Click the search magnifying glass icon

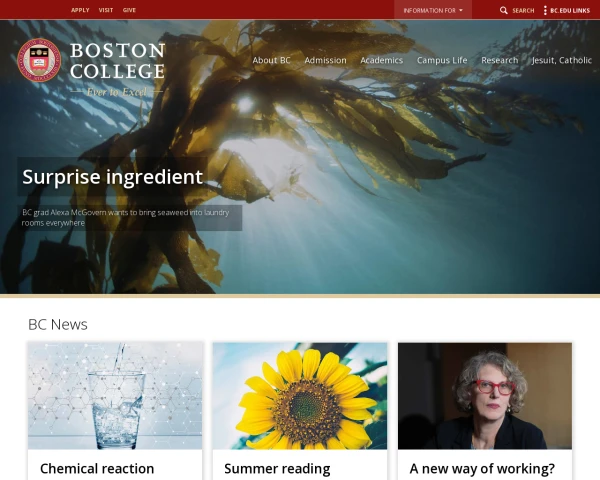click(504, 10)
